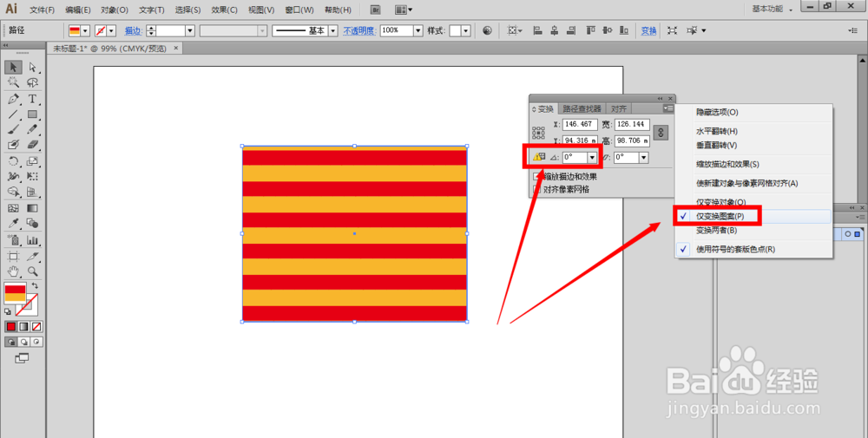This screenshot has width=868, height=438.
Task: Select the Blend tool
Action: tap(32, 224)
